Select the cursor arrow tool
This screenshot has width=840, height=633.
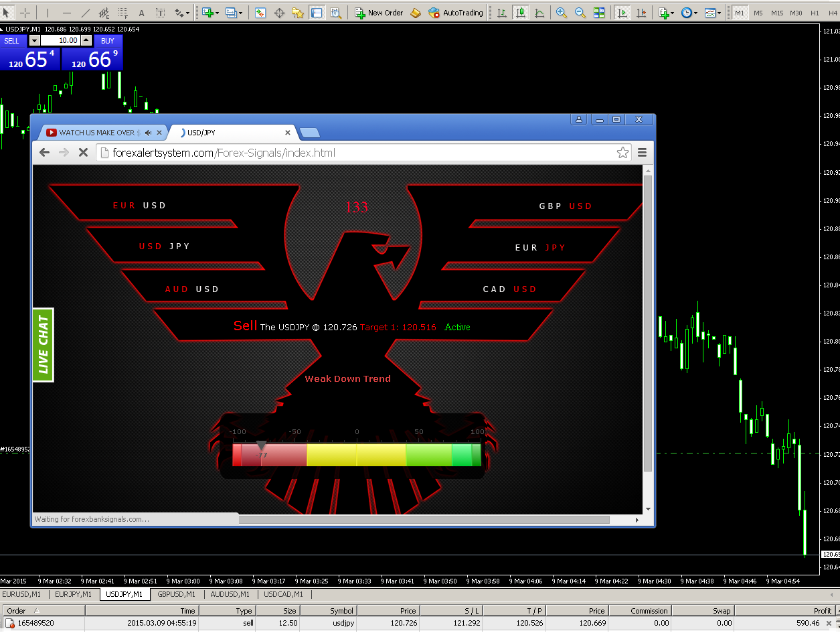(x=7, y=13)
